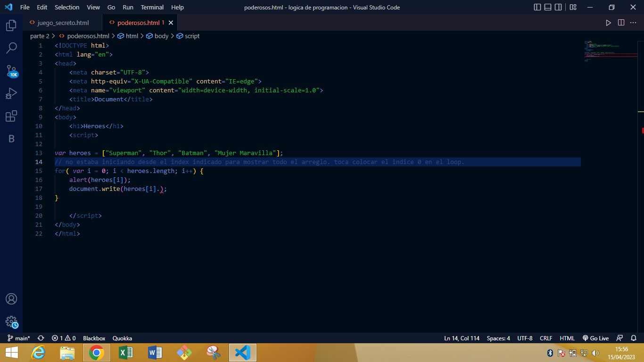
Task: Synchronize changes icon in status bar
Action: [41, 338]
